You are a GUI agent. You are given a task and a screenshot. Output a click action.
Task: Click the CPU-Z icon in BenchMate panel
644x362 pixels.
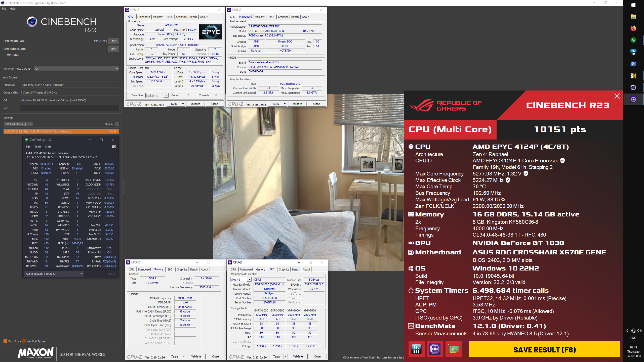(435, 349)
